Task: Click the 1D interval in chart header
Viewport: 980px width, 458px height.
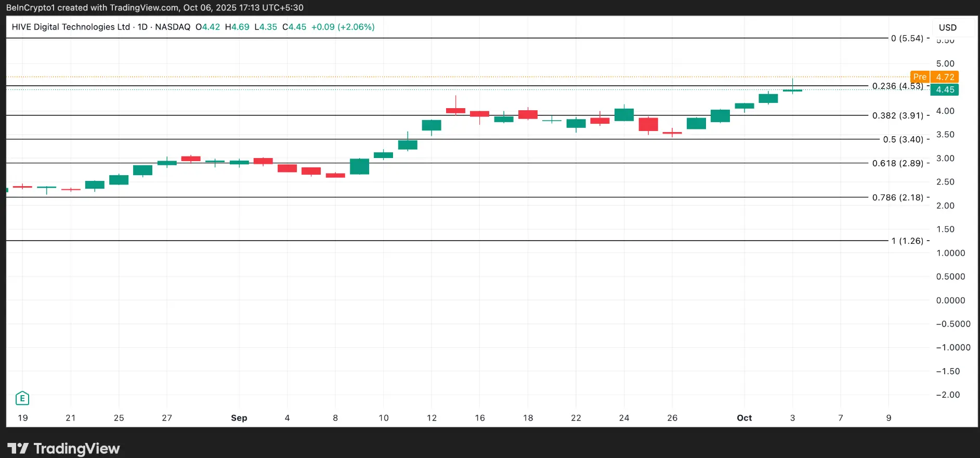Action: 142,27
